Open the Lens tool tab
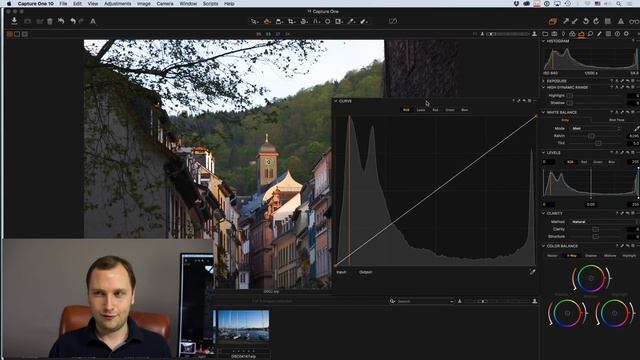The height and width of the screenshot is (360, 640). [x=563, y=34]
